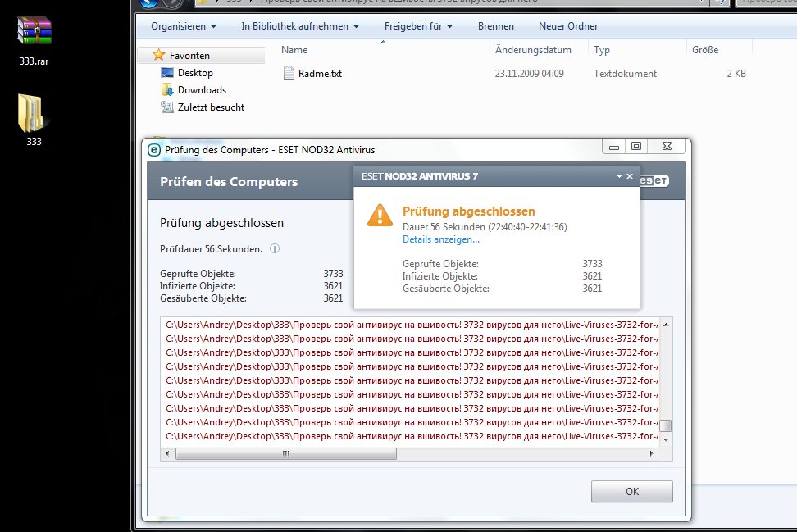Image resolution: width=797 pixels, height=532 pixels.
Task: Open the Freigeben für dropdown
Action: (x=418, y=26)
